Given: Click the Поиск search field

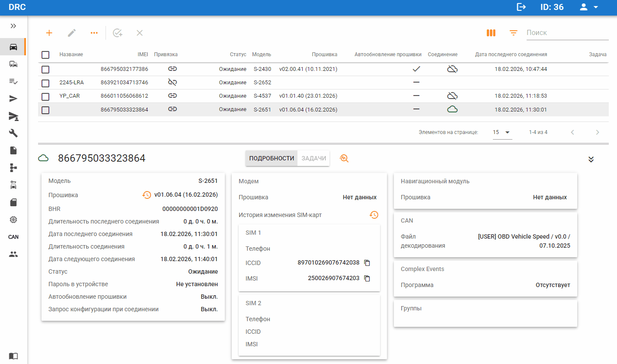Looking at the screenshot, I should 566,33.
